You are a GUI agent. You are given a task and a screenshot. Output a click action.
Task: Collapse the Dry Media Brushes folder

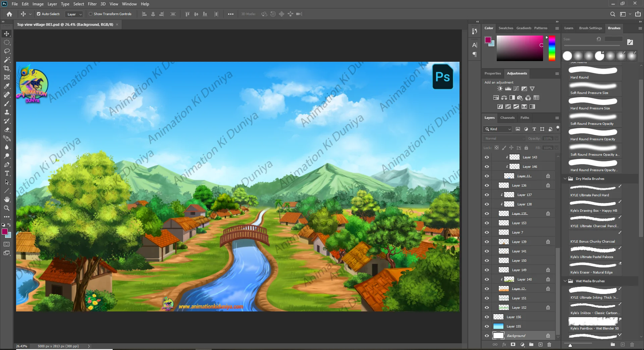point(565,179)
